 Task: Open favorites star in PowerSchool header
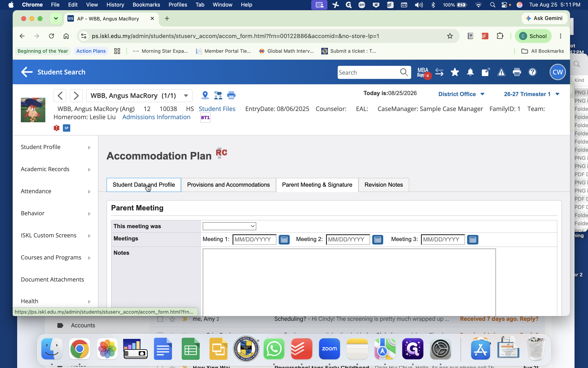click(x=455, y=72)
